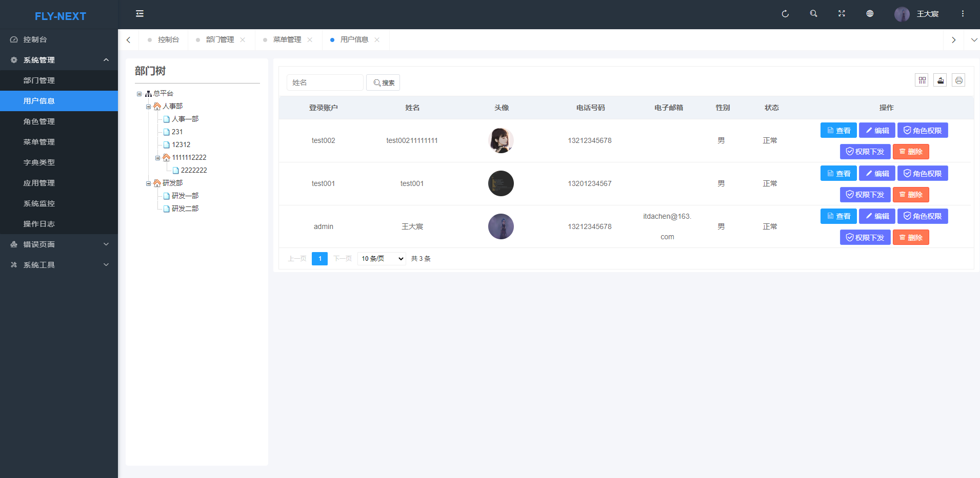Open the 10 条/页 page size dropdown

coord(382,259)
